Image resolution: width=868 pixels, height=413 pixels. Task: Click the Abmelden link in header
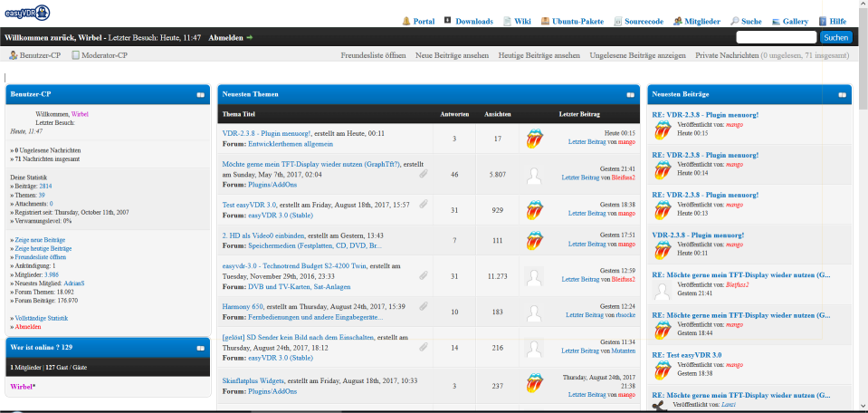pos(225,38)
